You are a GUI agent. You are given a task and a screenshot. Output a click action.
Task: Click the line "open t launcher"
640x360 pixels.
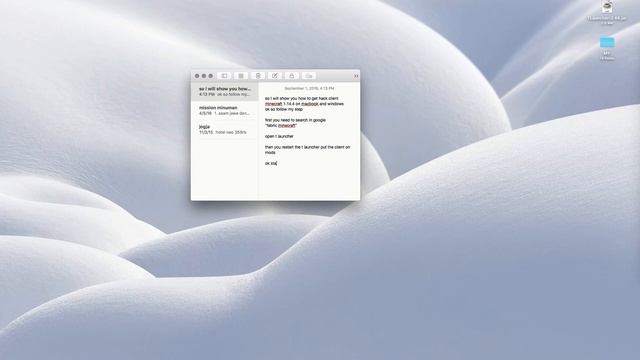[279, 136]
